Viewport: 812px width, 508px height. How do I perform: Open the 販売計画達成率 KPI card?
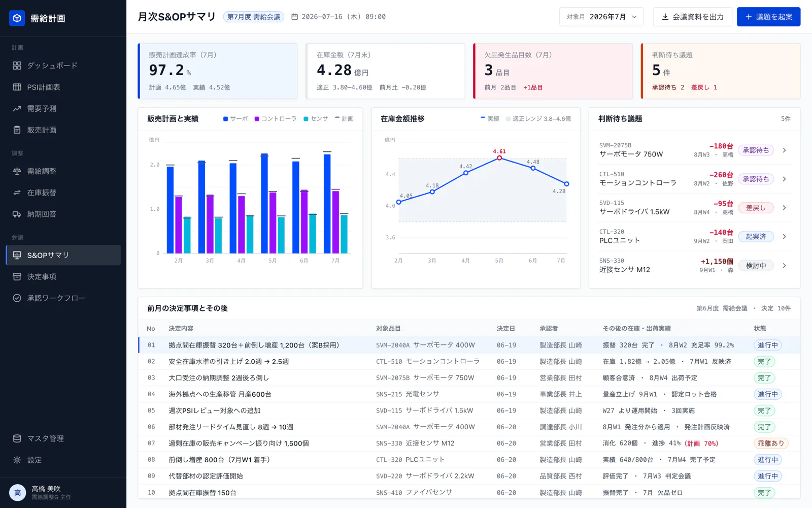218,71
